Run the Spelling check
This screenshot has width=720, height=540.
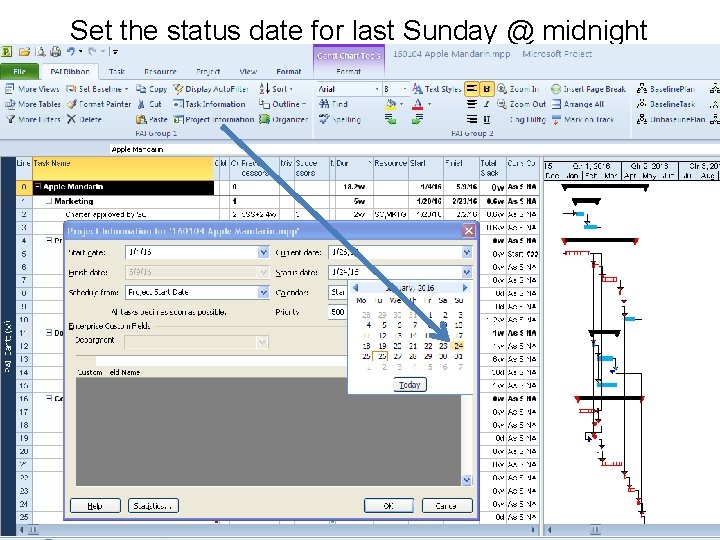pos(340,119)
